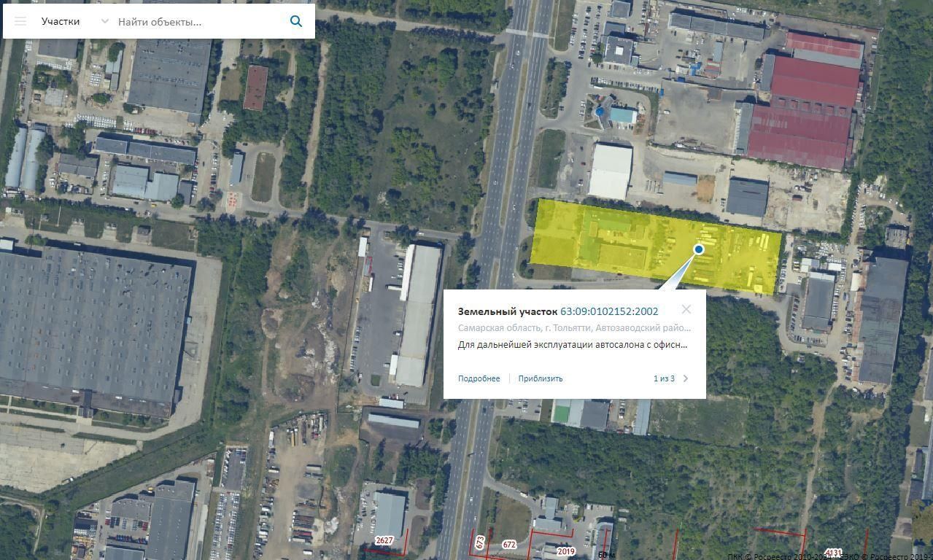Close the land parcel info popup
Image resolution: width=933 pixels, height=560 pixels.
pos(686,309)
